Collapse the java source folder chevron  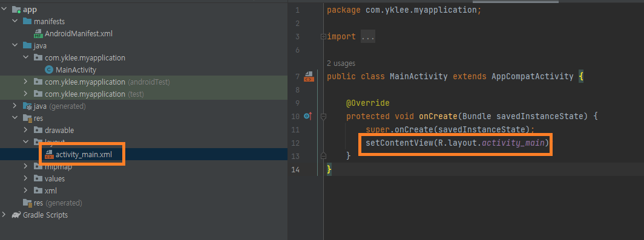coord(15,45)
